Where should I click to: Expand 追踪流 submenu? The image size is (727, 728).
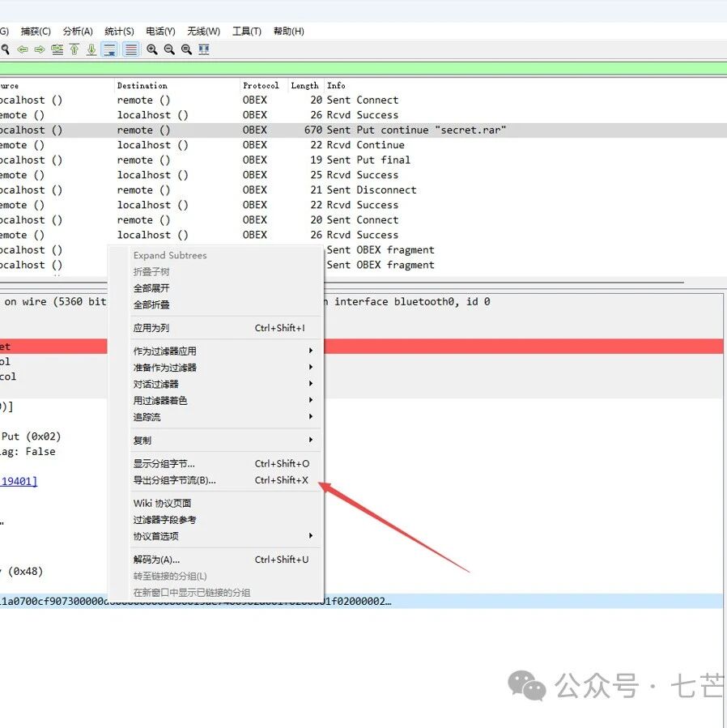[215, 417]
